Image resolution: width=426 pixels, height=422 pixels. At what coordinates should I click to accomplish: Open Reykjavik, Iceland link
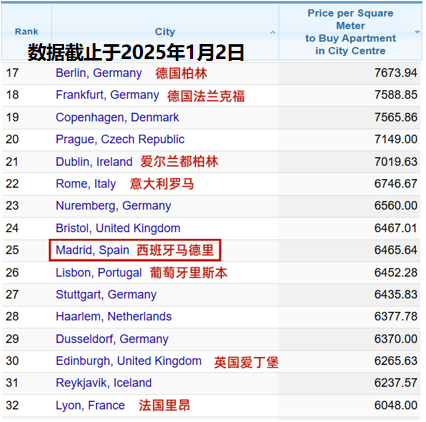(104, 383)
